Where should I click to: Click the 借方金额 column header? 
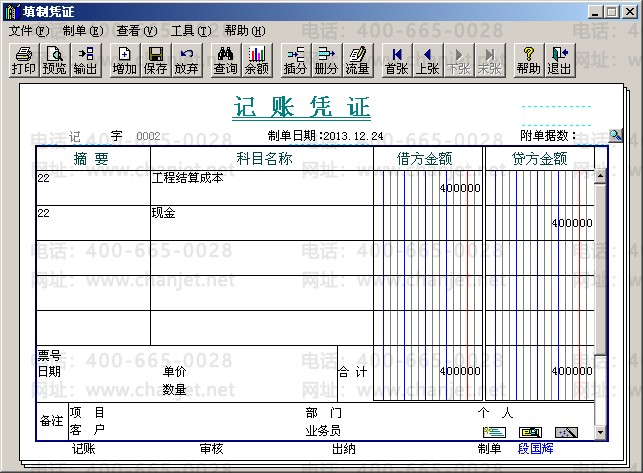(x=428, y=158)
